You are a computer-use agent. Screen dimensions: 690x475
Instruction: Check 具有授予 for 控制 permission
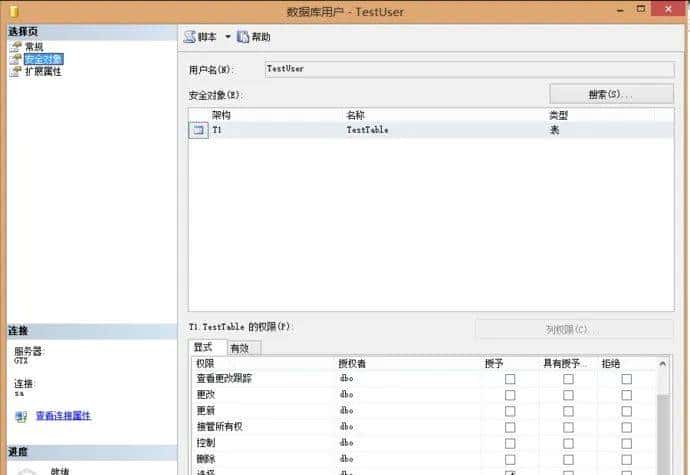(x=568, y=443)
